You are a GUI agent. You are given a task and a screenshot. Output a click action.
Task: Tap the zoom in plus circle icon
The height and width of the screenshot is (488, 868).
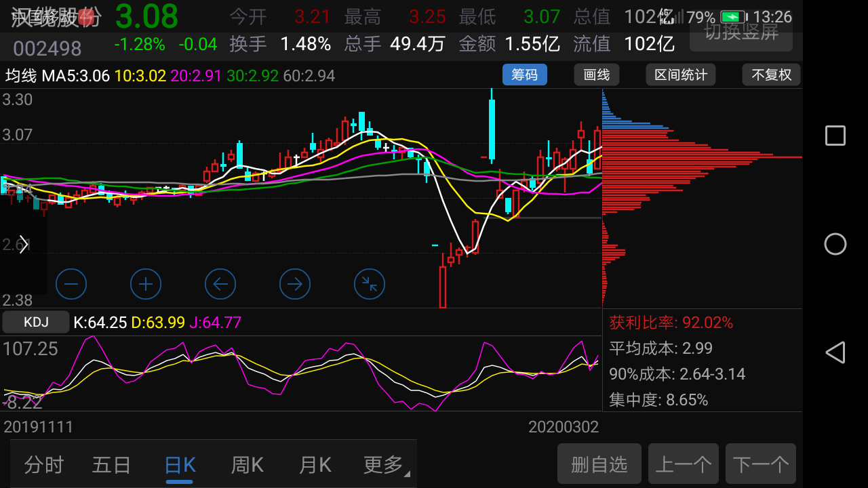pyautogui.click(x=146, y=284)
